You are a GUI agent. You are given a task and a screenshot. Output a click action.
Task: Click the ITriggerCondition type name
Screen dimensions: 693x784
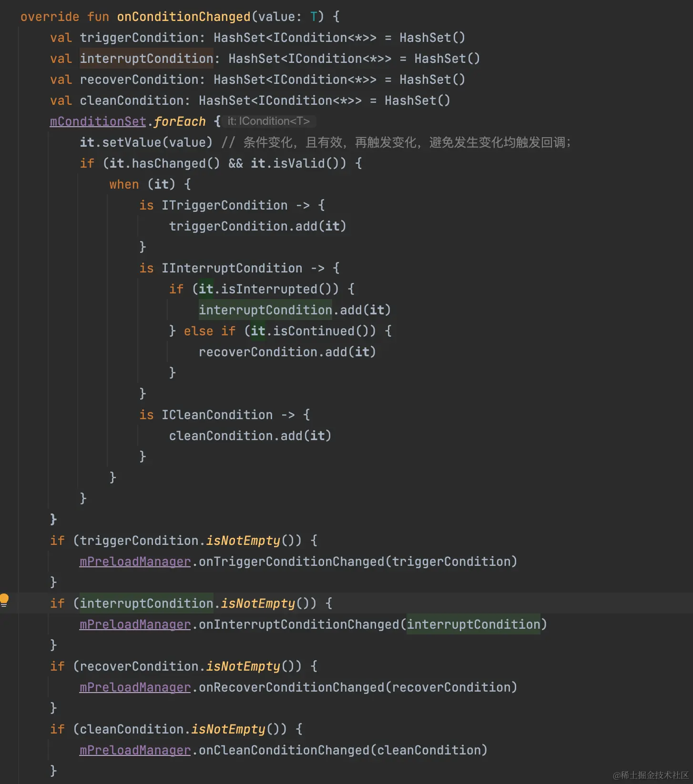pos(224,205)
